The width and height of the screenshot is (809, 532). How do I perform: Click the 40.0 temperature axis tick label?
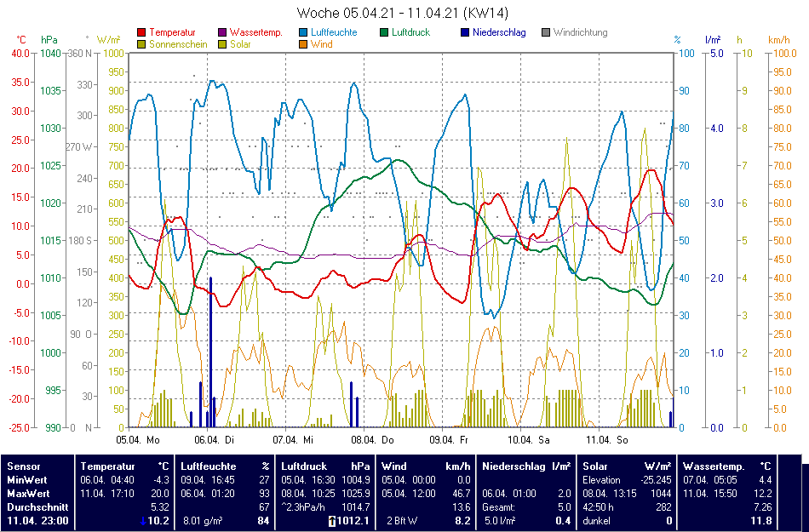pos(20,53)
